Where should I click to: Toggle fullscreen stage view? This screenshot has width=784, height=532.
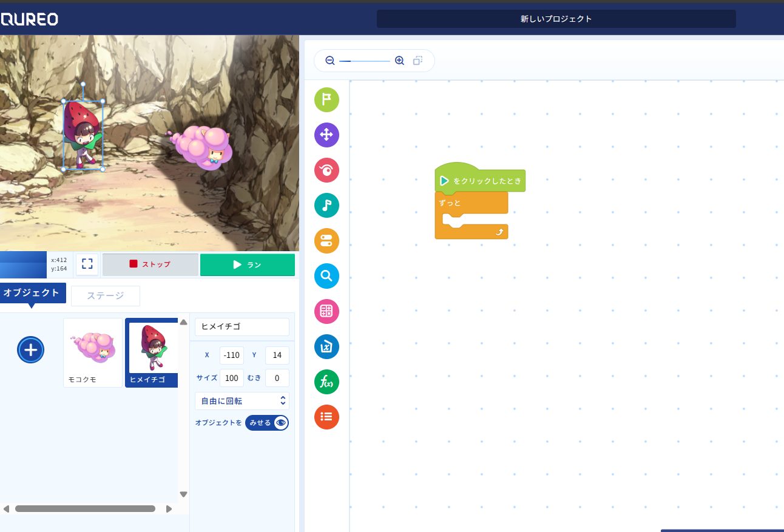87,264
